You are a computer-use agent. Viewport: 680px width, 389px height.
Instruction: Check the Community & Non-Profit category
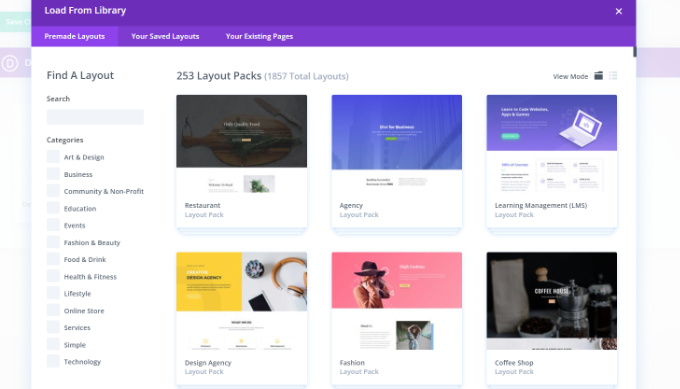(x=53, y=191)
